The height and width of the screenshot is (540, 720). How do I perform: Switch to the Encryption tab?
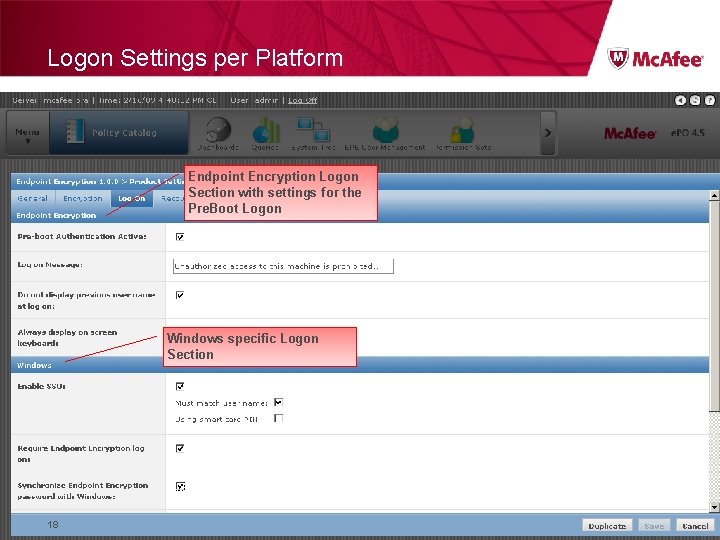83,198
